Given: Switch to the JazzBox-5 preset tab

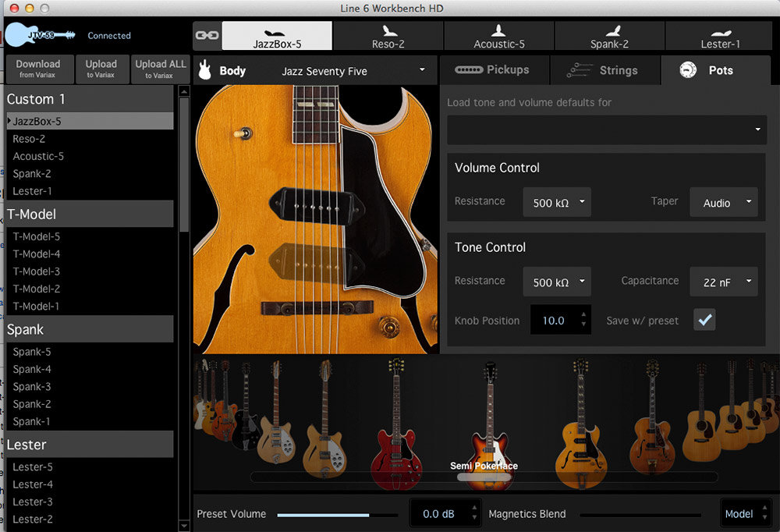Looking at the screenshot, I should [277, 36].
